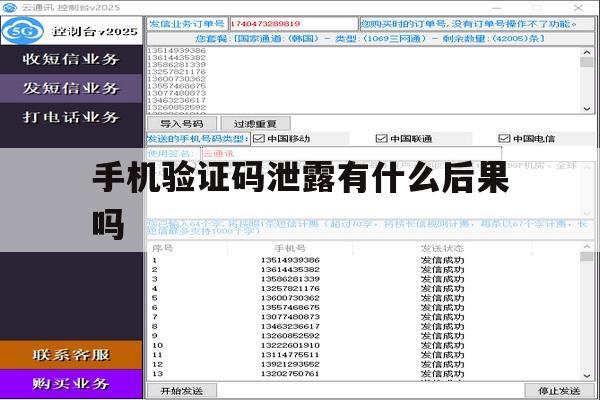Screen dimensions: 600x400
Task: Select 发短信业务 in sidebar
Action: point(71,88)
